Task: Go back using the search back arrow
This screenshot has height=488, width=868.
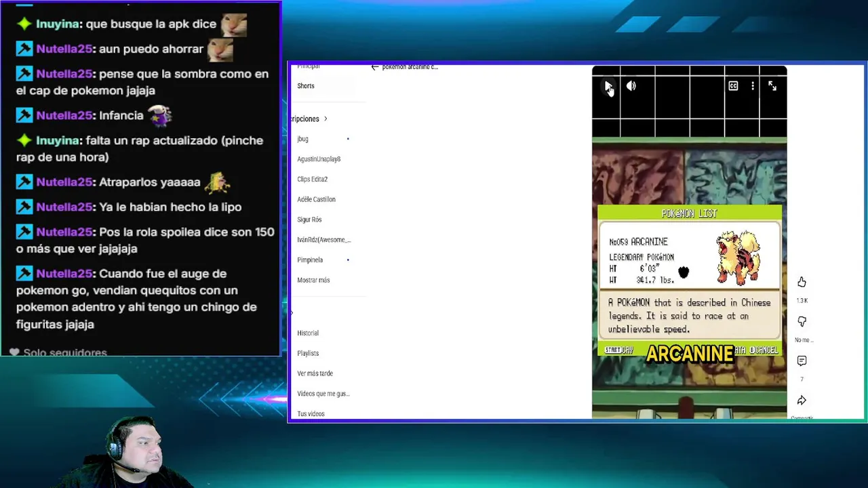Action: coord(375,67)
